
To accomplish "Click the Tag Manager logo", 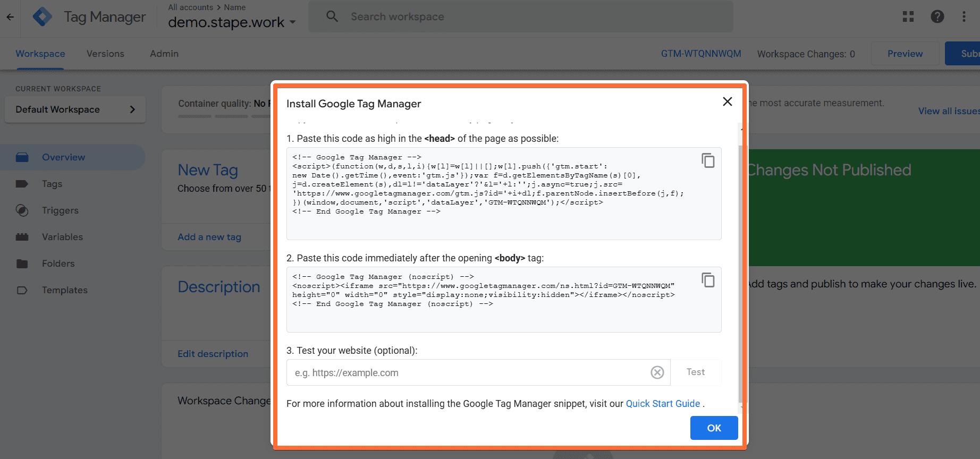I will point(43,17).
